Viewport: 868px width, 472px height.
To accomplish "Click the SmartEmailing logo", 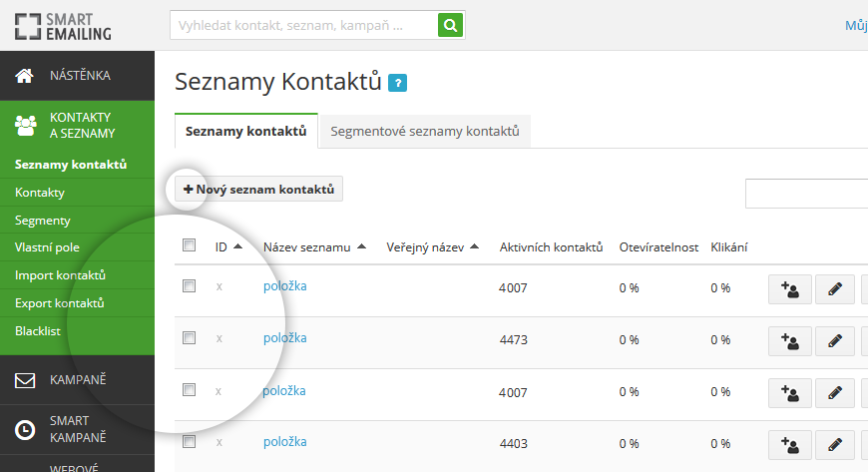I will coord(63,27).
